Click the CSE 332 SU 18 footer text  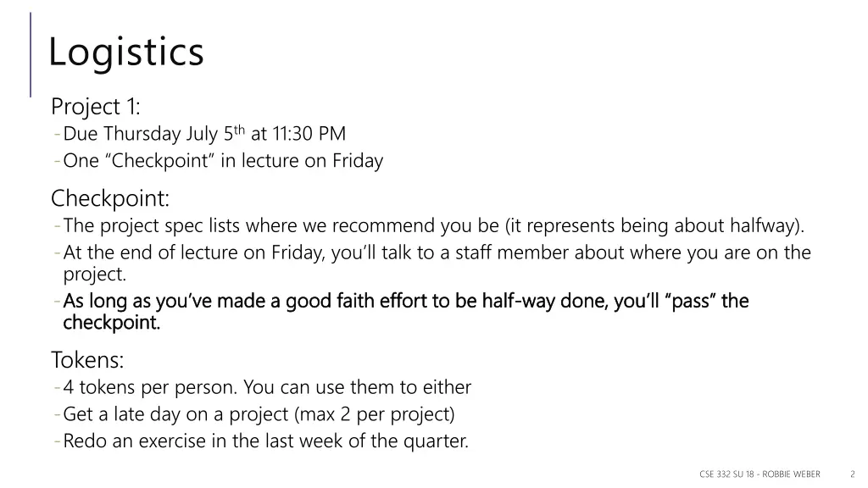click(759, 474)
